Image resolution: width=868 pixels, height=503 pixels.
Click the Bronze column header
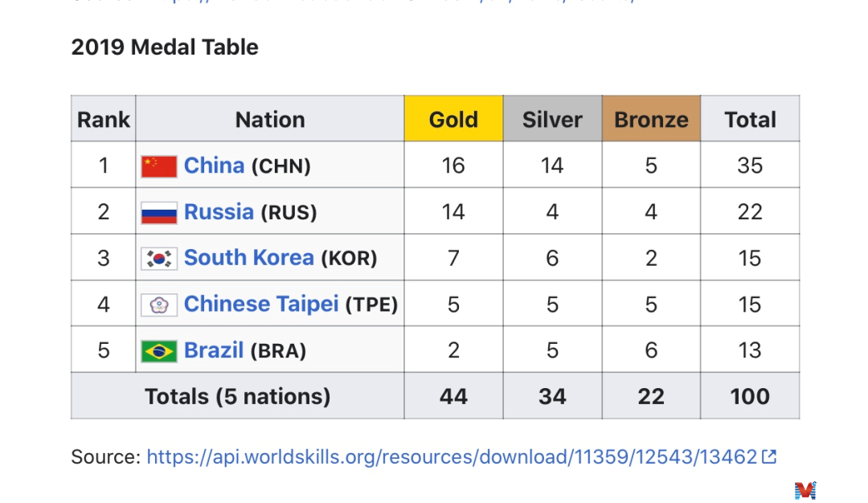click(x=651, y=120)
